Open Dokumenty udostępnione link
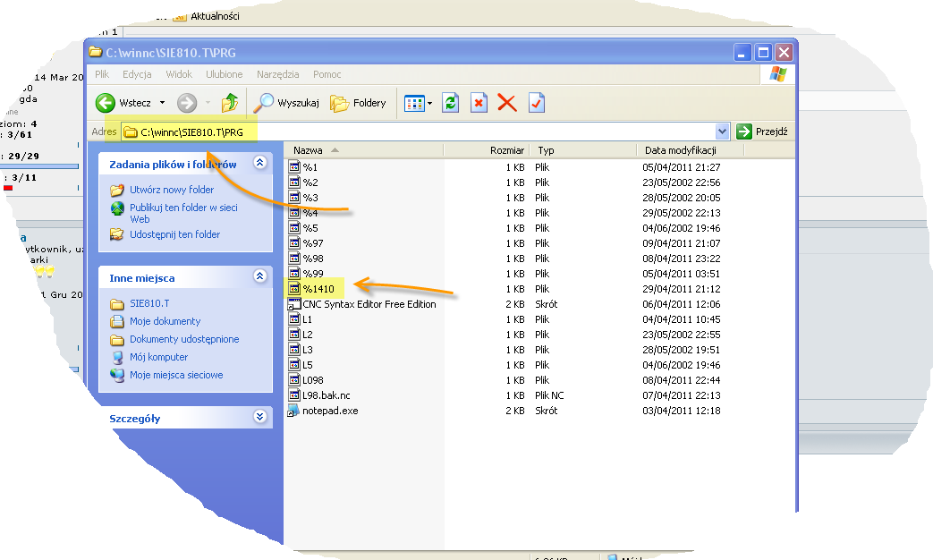933x560 pixels. (184, 339)
